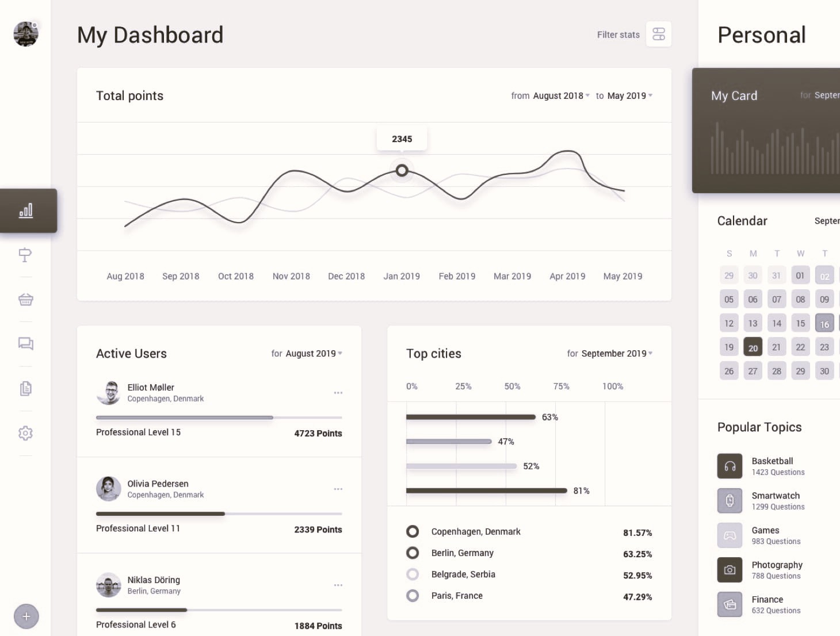Image resolution: width=840 pixels, height=636 pixels.
Task: Open Olivia Pedersen's three-dot menu
Action: (338, 489)
